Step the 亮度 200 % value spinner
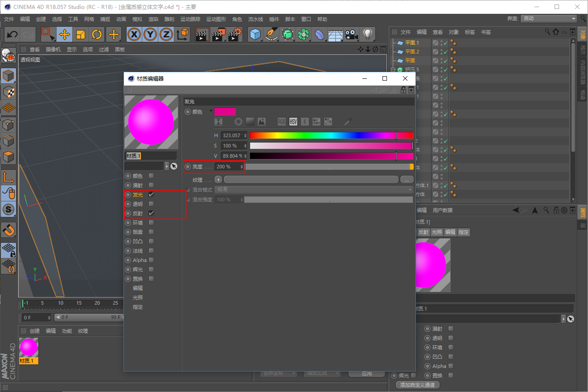 point(242,167)
